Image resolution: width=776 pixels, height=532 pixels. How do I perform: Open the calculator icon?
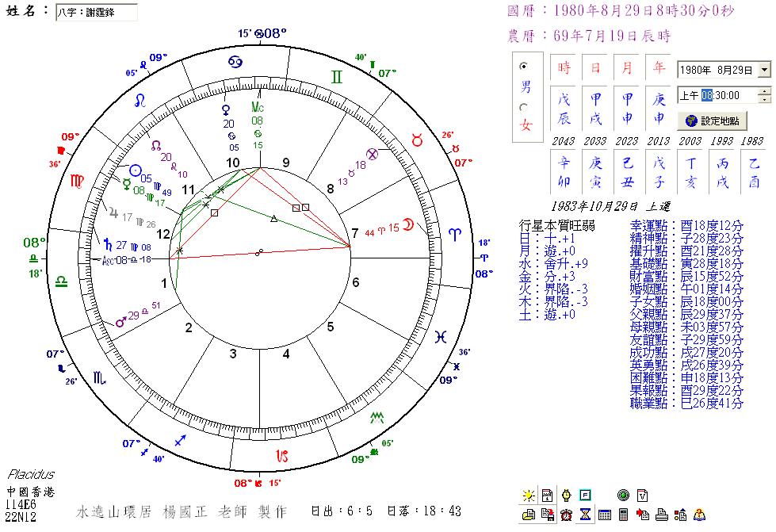click(623, 515)
